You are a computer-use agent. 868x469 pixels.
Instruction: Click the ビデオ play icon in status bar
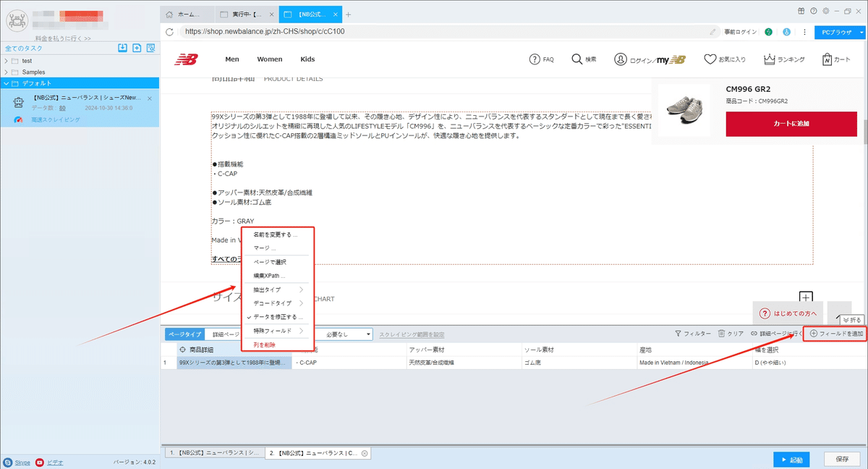point(40,462)
